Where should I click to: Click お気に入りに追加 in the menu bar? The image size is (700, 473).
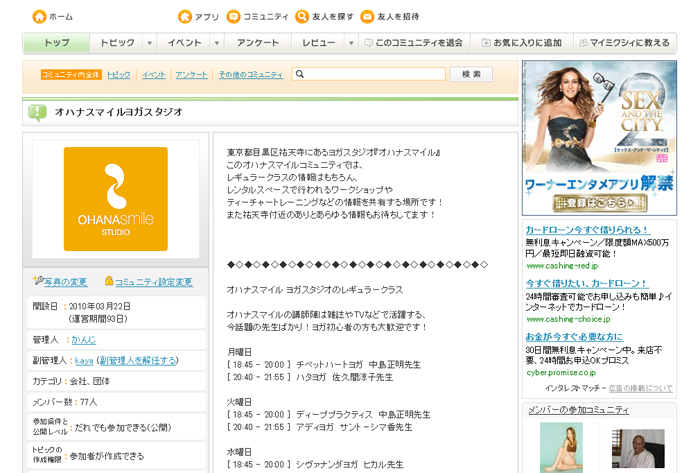point(522,43)
